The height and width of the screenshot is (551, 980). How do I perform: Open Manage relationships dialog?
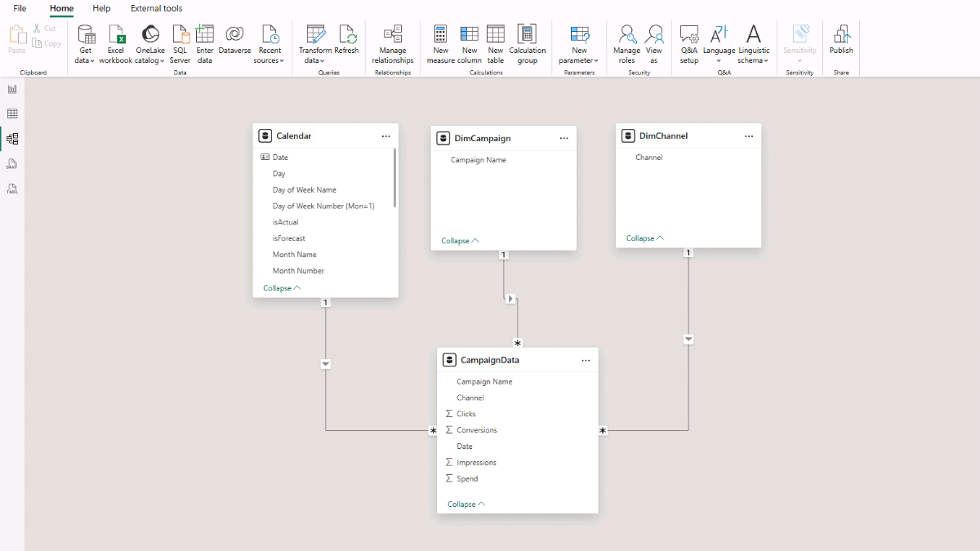point(393,34)
